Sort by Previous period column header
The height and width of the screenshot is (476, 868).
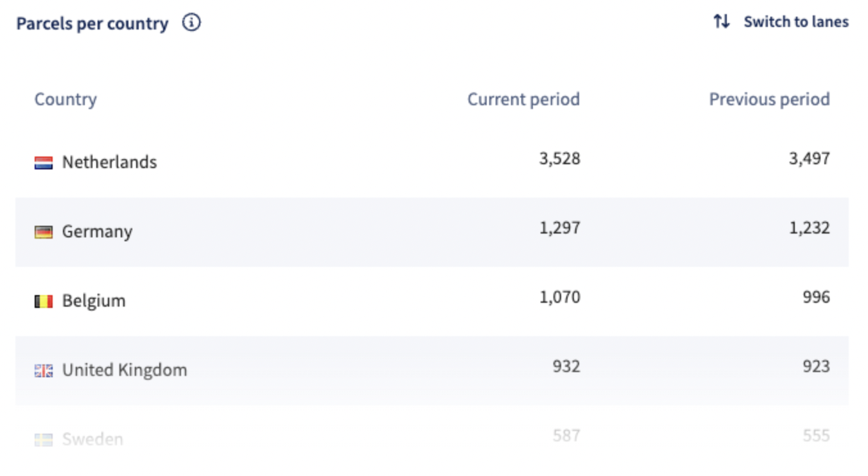(769, 99)
